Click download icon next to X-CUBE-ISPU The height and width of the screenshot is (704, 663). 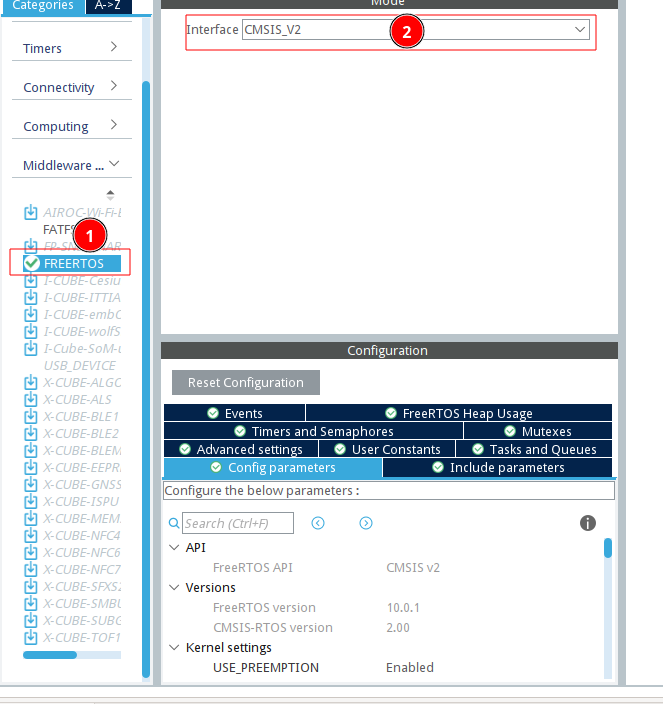tap(31, 502)
